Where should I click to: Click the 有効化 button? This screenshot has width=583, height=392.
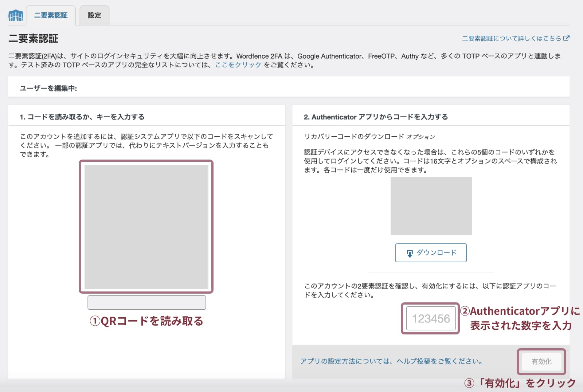541,362
